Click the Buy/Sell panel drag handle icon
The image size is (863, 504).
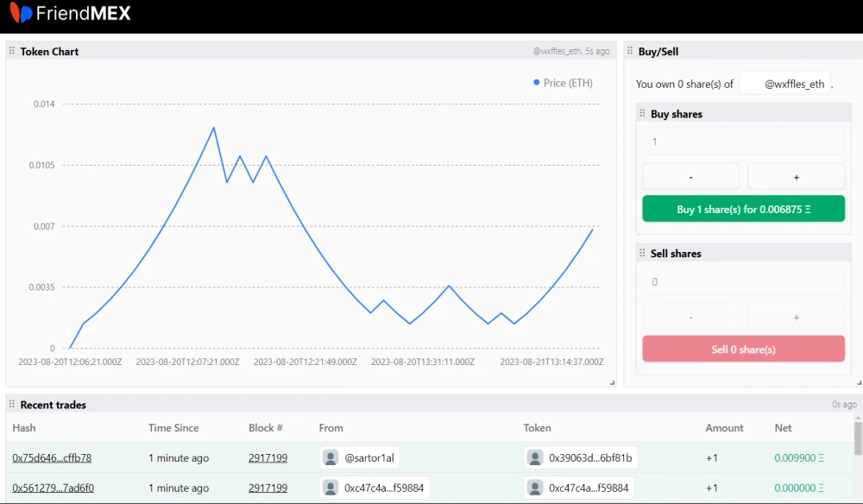[x=630, y=51]
